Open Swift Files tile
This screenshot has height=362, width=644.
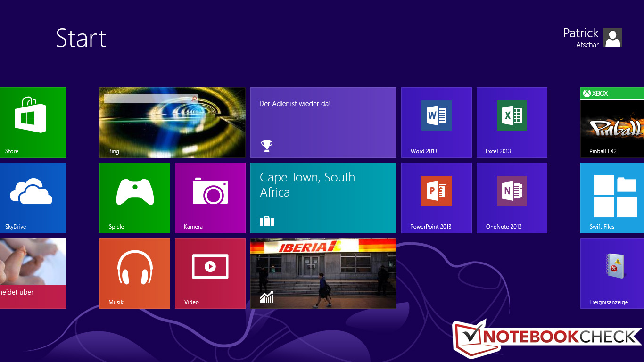coord(612,197)
